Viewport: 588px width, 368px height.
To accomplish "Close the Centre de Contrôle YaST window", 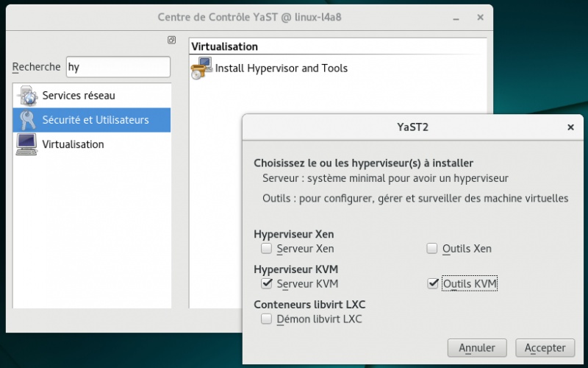I will pos(480,17).
